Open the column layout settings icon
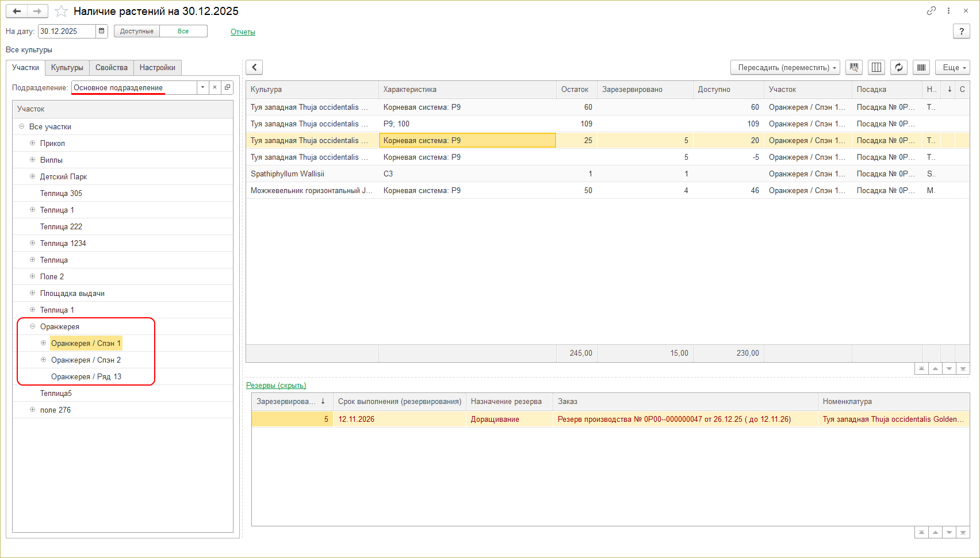Image resolution: width=980 pixels, height=558 pixels. point(876,67)
